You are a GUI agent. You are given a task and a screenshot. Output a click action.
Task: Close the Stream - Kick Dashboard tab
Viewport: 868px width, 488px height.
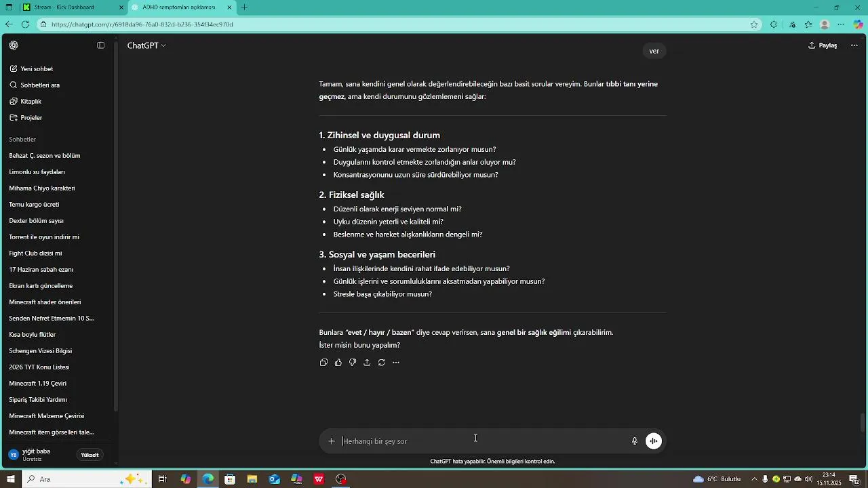[121, 7]
